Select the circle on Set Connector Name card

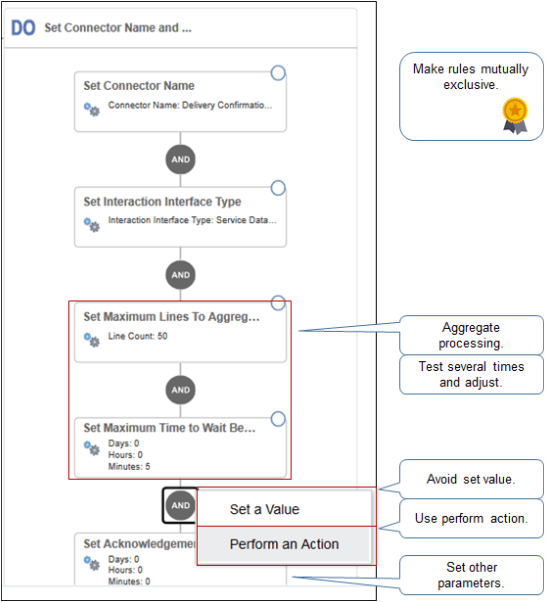tap(278, 73)
